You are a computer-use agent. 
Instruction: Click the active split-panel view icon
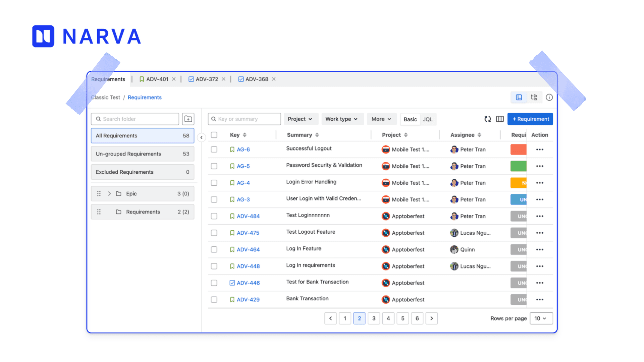(519, 97)
